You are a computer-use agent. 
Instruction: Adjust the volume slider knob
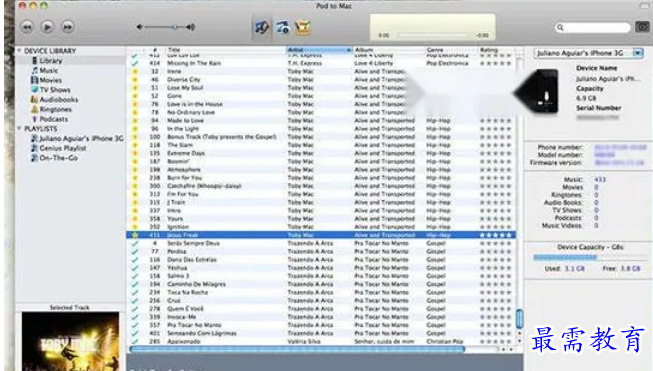175,27
